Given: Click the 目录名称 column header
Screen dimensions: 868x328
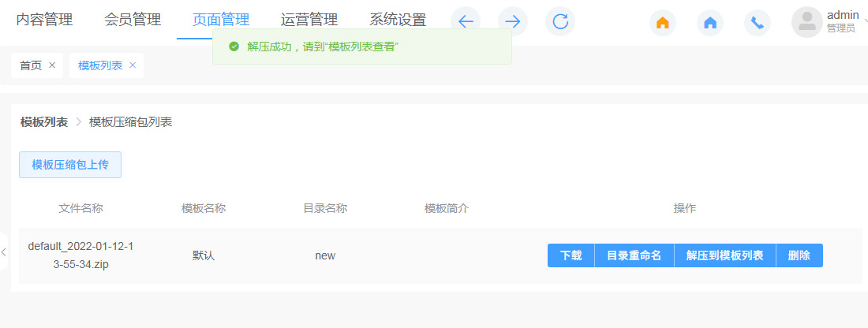Looking at the screenshot, I should pos(325,208).
